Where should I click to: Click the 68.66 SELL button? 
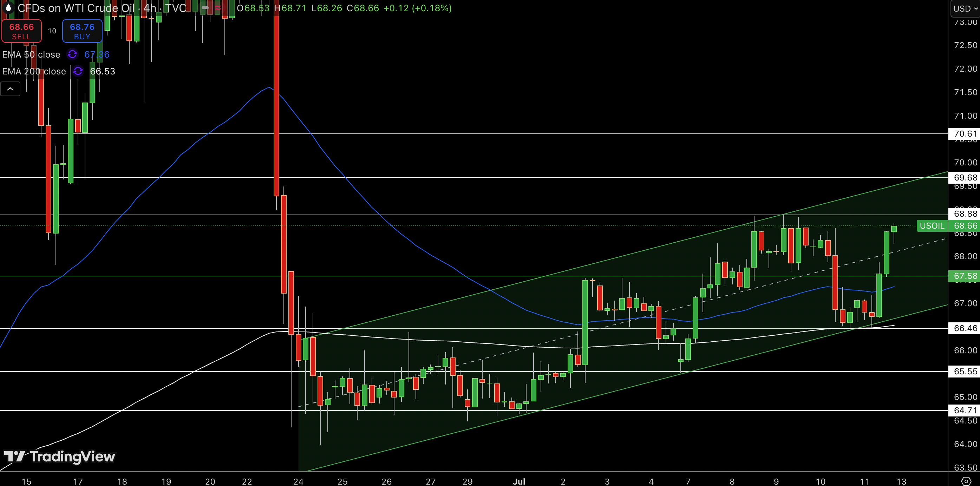(21, 31)
